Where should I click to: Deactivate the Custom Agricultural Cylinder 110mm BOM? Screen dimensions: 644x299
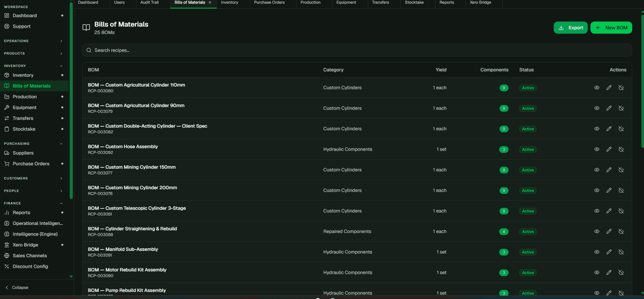point(621,88)
